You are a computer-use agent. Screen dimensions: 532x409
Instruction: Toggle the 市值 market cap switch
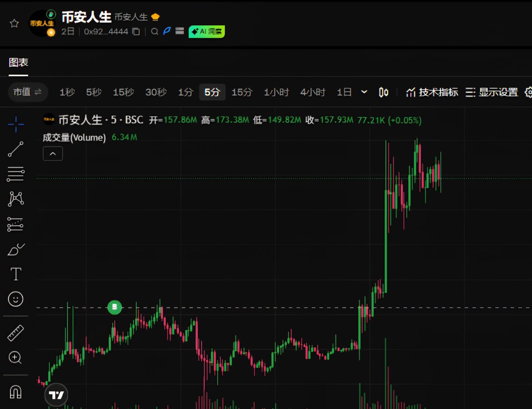27,92
